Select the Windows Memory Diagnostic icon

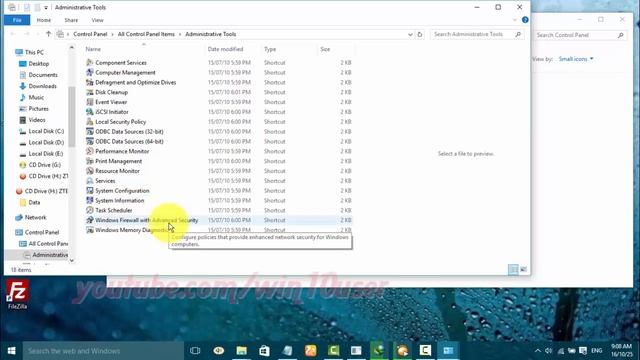[90, 230]
